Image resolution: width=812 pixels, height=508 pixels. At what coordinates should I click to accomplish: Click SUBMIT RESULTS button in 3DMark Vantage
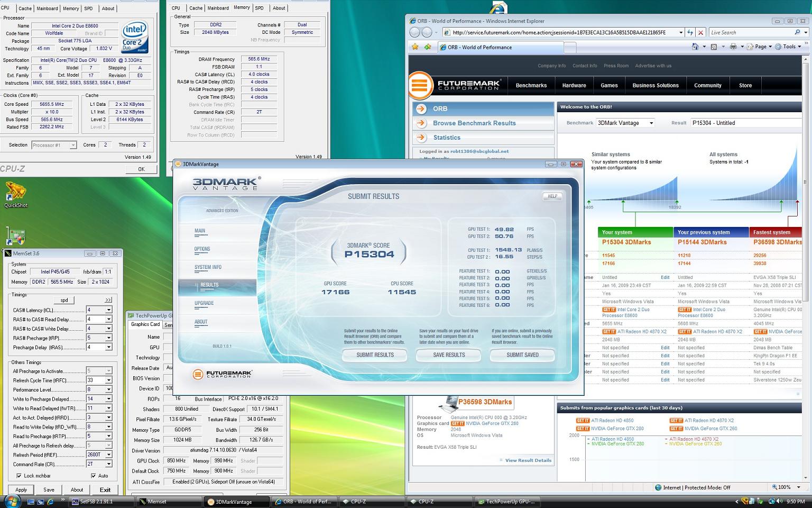pos(375,355)
